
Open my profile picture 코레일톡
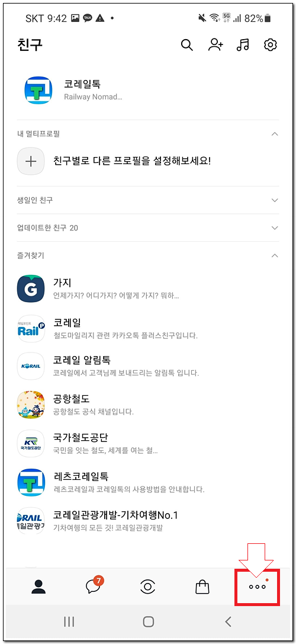pos(38,90)
